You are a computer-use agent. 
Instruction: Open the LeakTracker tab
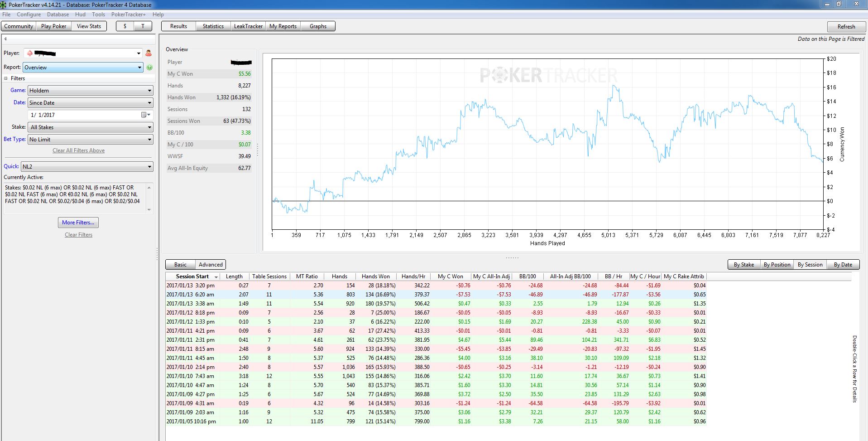click(x=248, y=26)
